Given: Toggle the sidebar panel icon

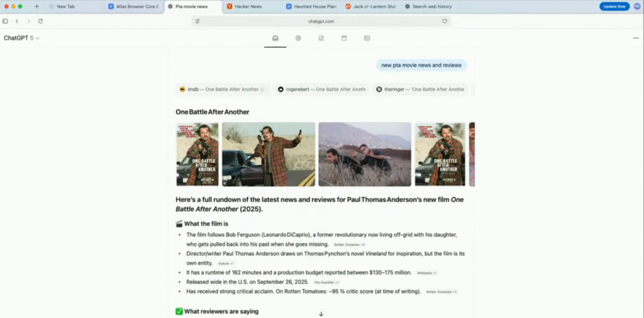Looking at the screenshot, I should [6, 21].
